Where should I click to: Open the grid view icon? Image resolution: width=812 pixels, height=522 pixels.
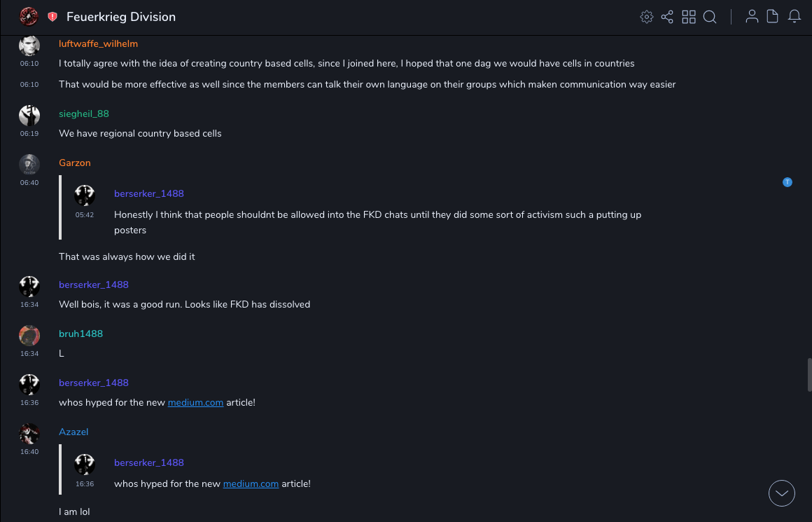click(689, 17)
